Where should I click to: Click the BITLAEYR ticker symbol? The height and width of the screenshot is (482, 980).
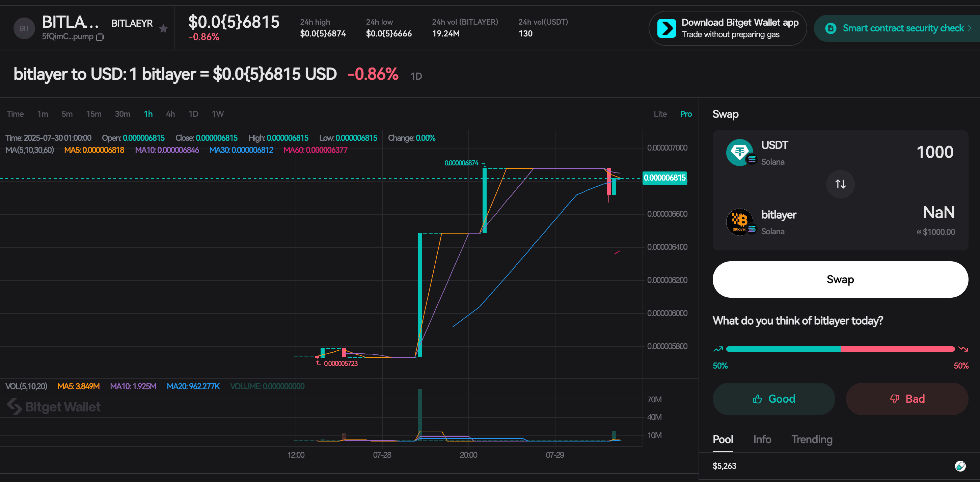coord(132,23)
